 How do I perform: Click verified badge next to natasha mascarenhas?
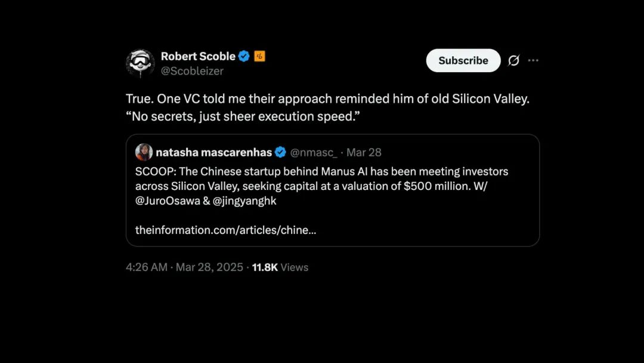point(280,152)
